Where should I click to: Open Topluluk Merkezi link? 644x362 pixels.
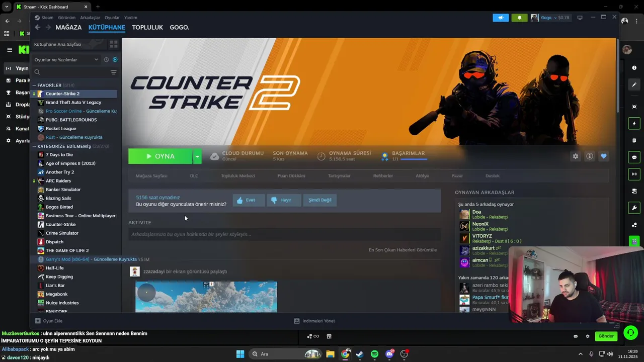click(x=238, y=176)
